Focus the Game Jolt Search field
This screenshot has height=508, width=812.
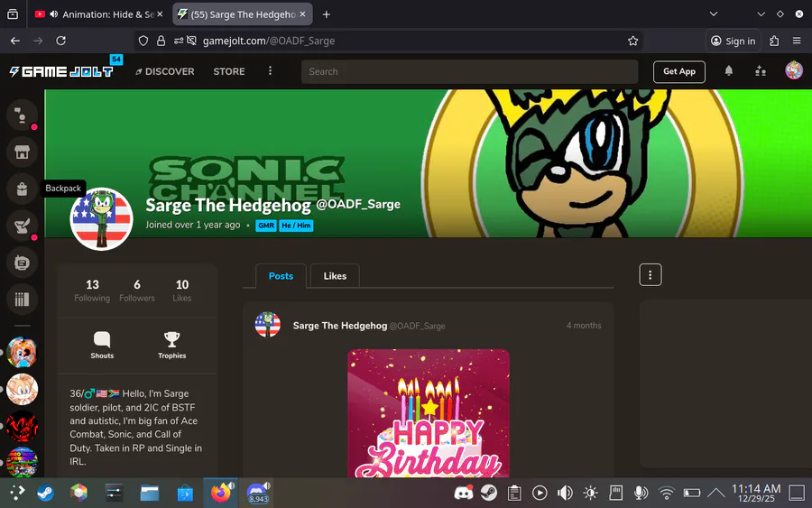tap(469, 71)
